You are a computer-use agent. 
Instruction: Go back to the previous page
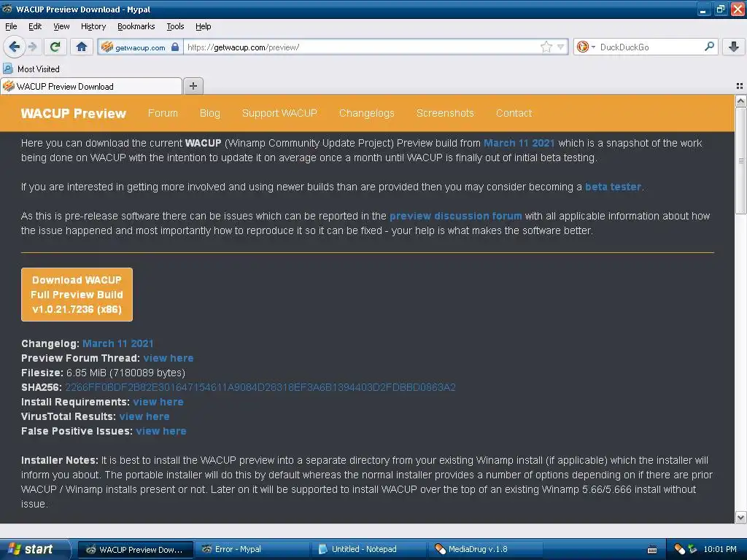tap(14, 47)
